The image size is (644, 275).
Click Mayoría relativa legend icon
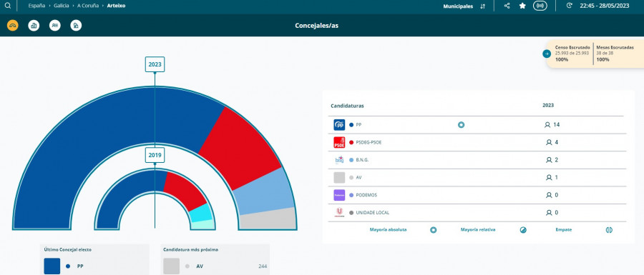523,230
